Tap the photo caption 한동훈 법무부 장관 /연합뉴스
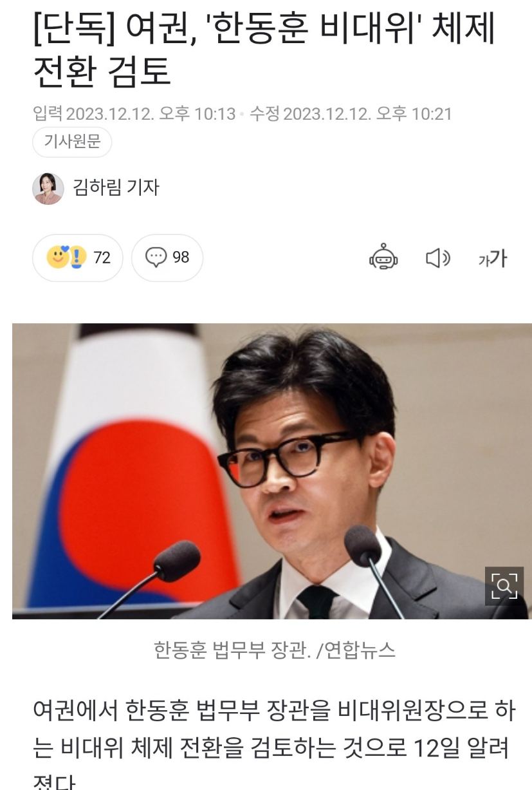The width and height of the screenshot is (532, 790). (x=275, y=651)
